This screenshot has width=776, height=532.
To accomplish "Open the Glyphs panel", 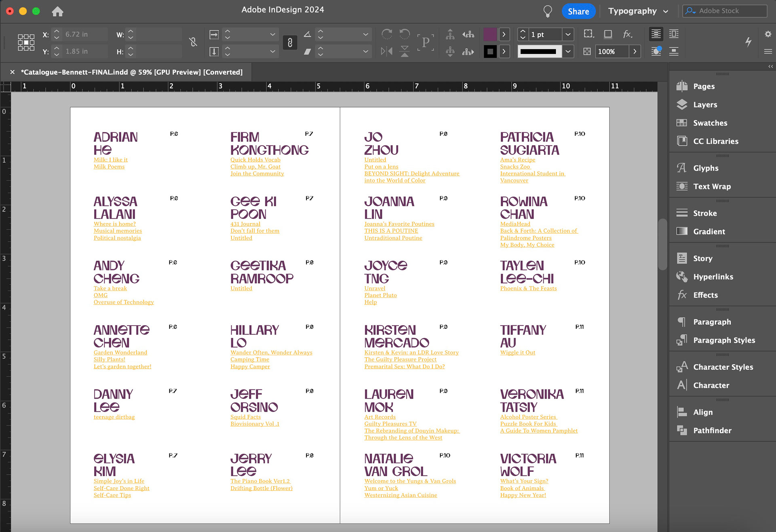I will click(705, 168).
